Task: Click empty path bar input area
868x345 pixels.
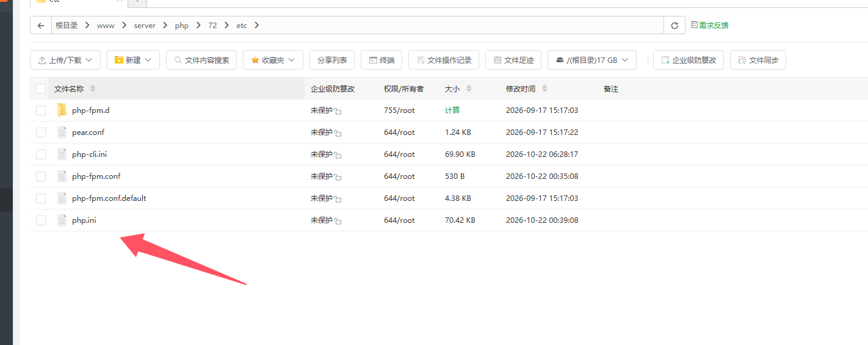Action: point(461,25)
